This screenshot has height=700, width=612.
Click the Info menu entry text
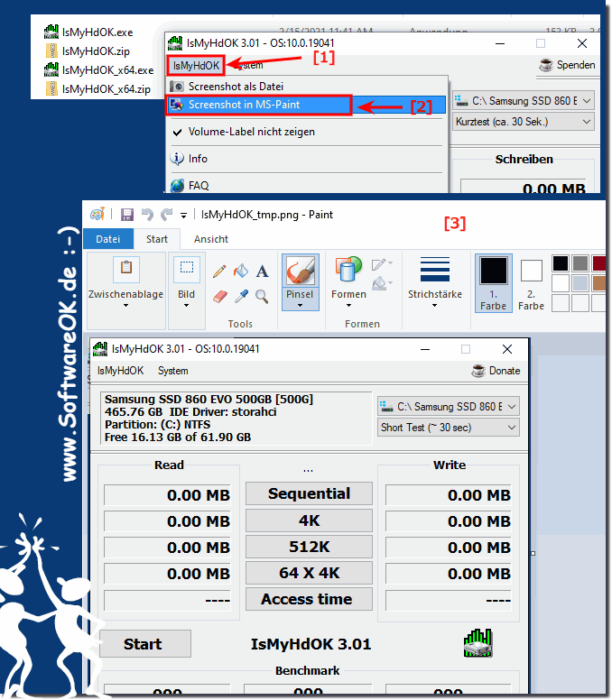point(198,159)
